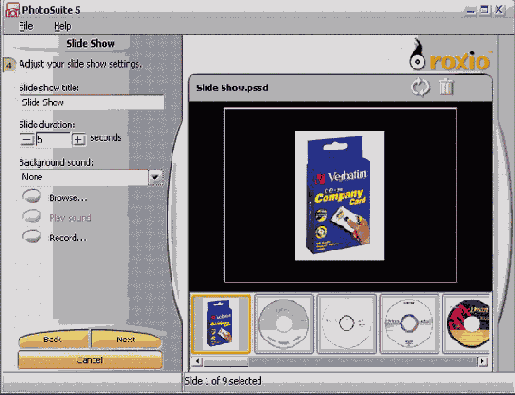Increase slide duration with plus button
The image size is (515, 395).
click(79, 139)
